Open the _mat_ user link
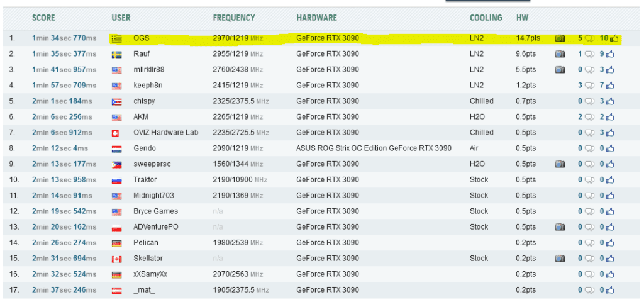This screenshot has height=302, width=644. coord(144,289)
